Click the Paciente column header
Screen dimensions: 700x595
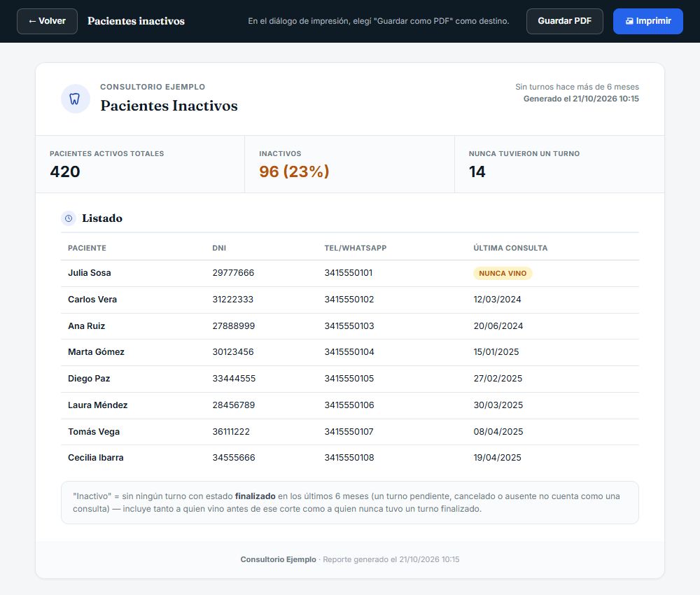point(87,248)
